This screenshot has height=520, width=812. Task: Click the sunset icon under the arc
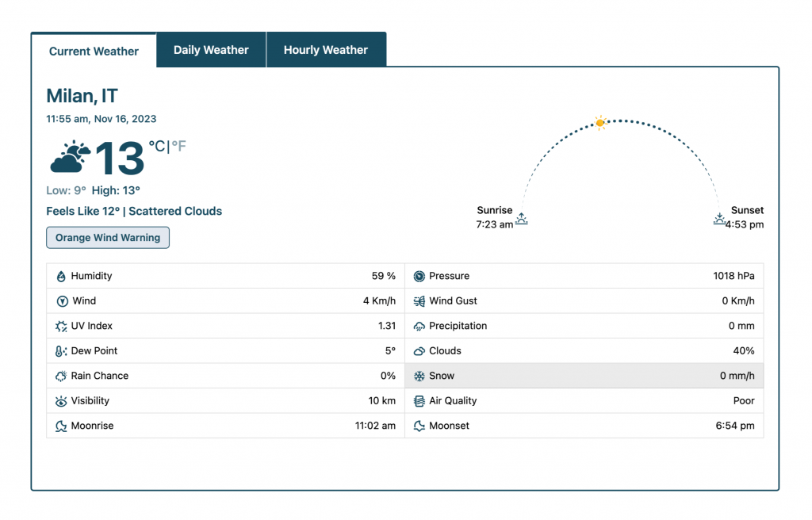719,219
